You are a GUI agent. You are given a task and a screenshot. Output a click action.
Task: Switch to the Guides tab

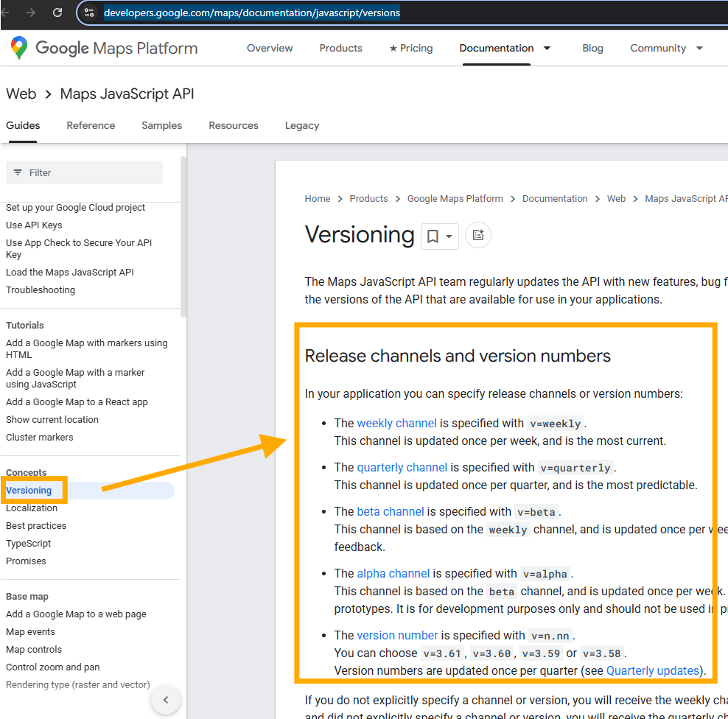click(x=23, y=125)
